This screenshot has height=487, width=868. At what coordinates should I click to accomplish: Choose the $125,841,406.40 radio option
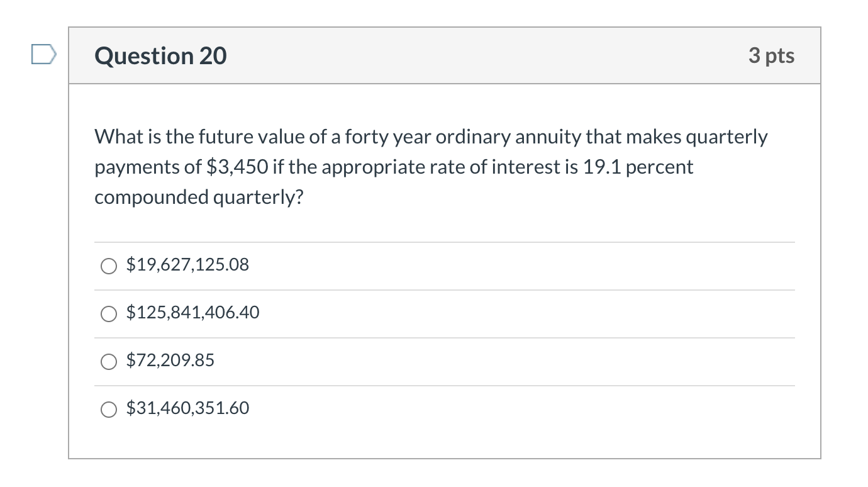109,314
